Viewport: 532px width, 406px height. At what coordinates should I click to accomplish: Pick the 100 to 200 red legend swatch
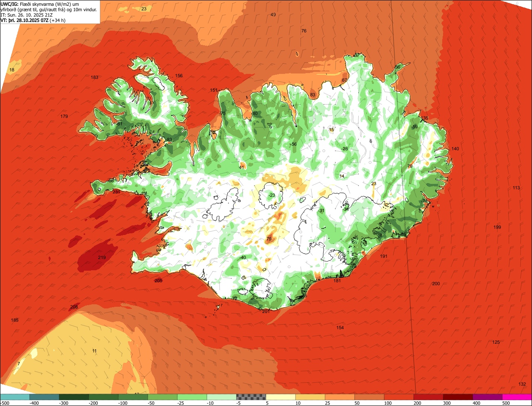pos(399,397)
